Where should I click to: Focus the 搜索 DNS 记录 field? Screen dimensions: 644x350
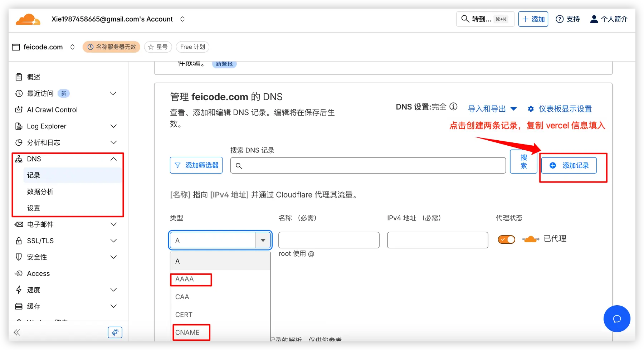[x=368, y=165]
